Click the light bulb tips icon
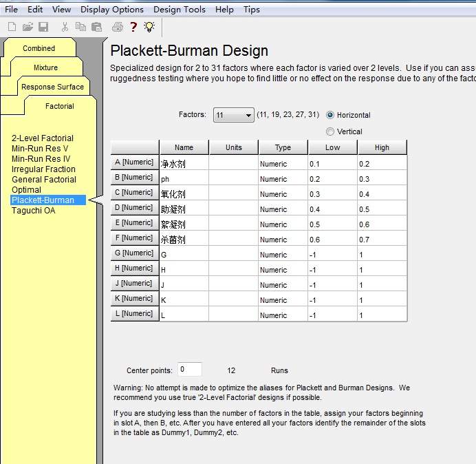The image size is (476, 464). (149, 27)
